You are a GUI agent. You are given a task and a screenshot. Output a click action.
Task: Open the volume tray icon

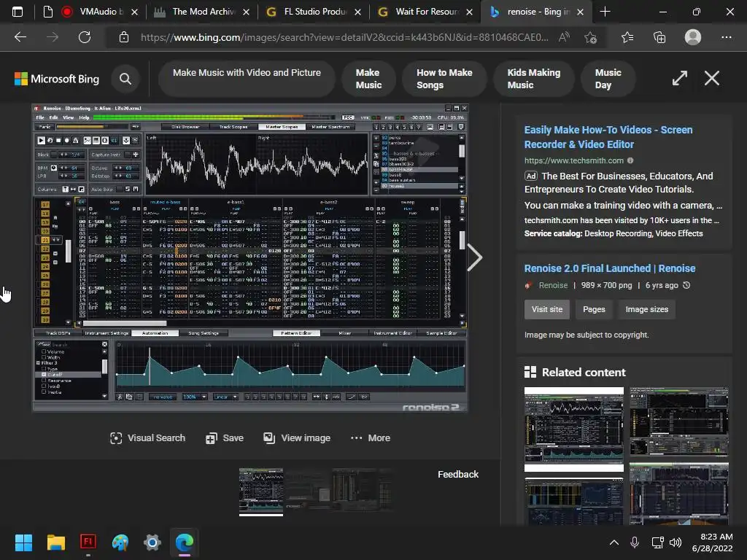click(x=676, y=542)
